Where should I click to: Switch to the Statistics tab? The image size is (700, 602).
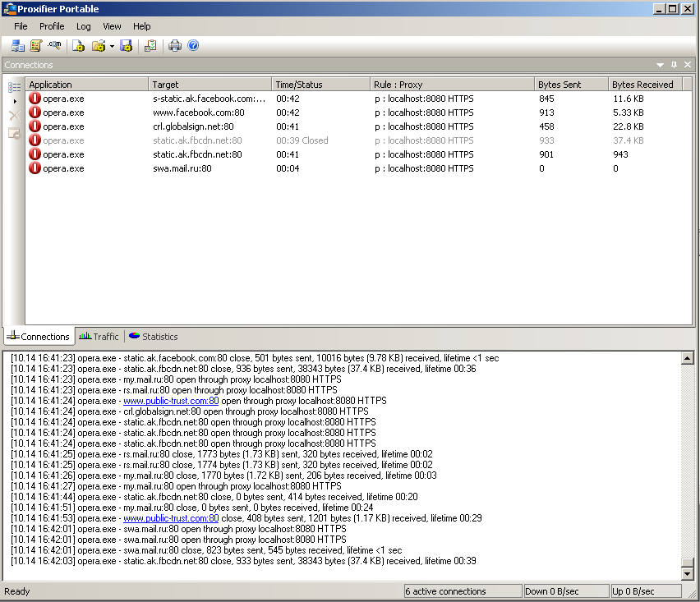153,337
